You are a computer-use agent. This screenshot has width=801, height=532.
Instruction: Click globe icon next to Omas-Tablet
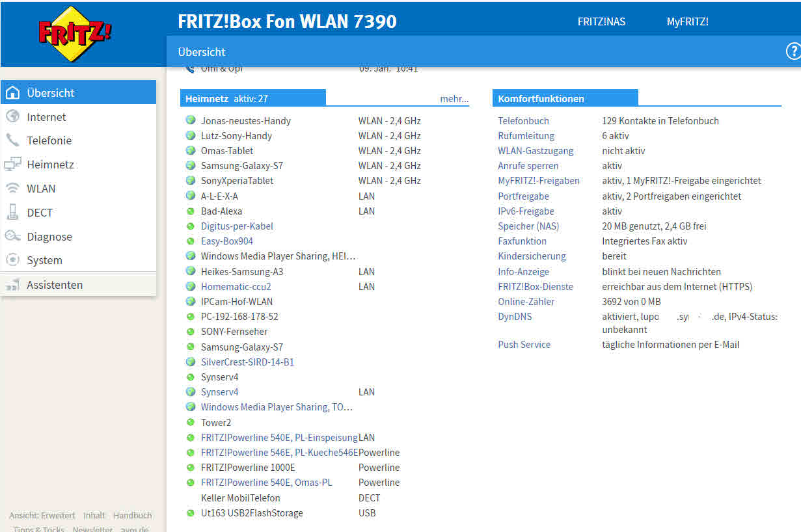(x=191, y=150)
